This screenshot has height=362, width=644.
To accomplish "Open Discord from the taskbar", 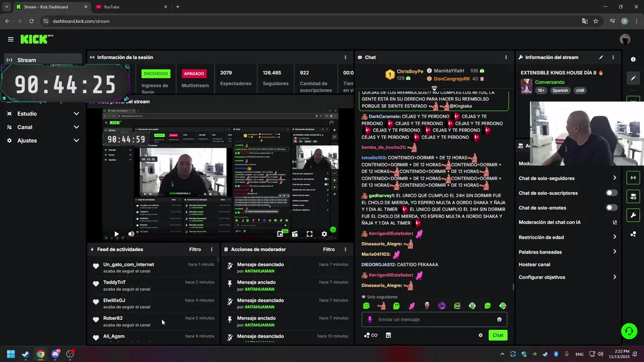I will (x=55, y=354).
